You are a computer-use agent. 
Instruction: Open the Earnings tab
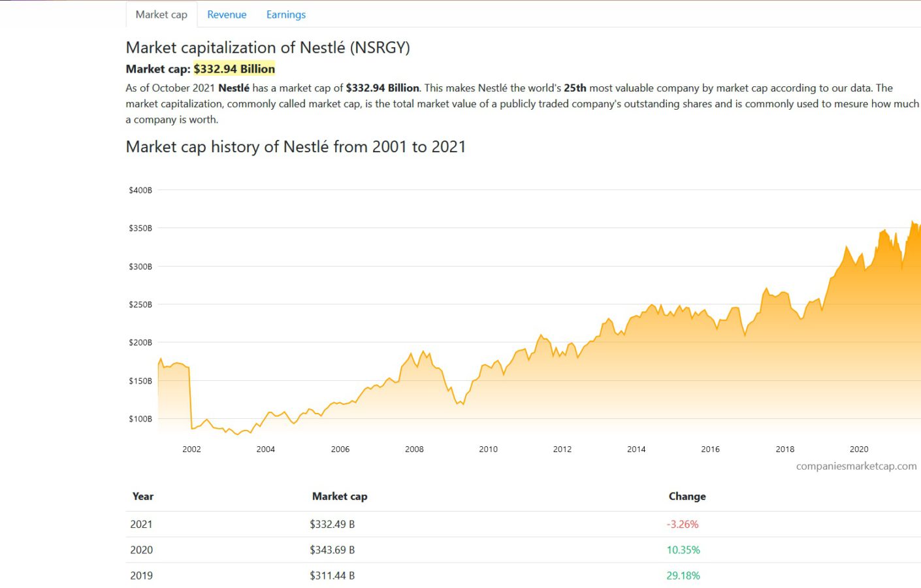point(286,14)
